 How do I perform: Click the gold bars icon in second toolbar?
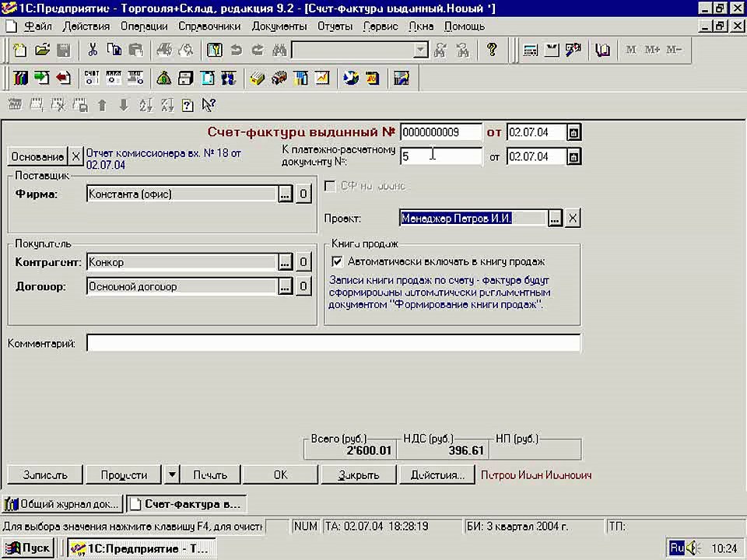[x=258, y=78]
